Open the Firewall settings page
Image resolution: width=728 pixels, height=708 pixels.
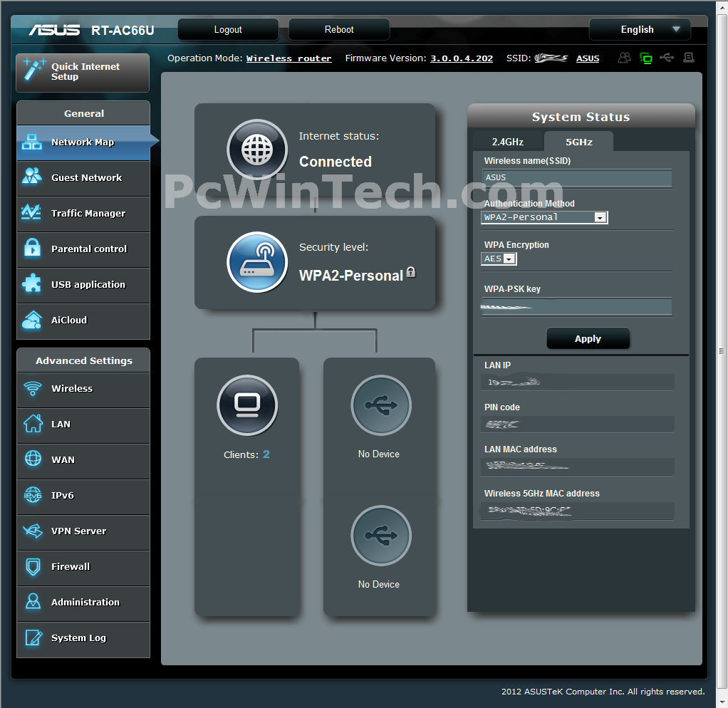(83, 568)
